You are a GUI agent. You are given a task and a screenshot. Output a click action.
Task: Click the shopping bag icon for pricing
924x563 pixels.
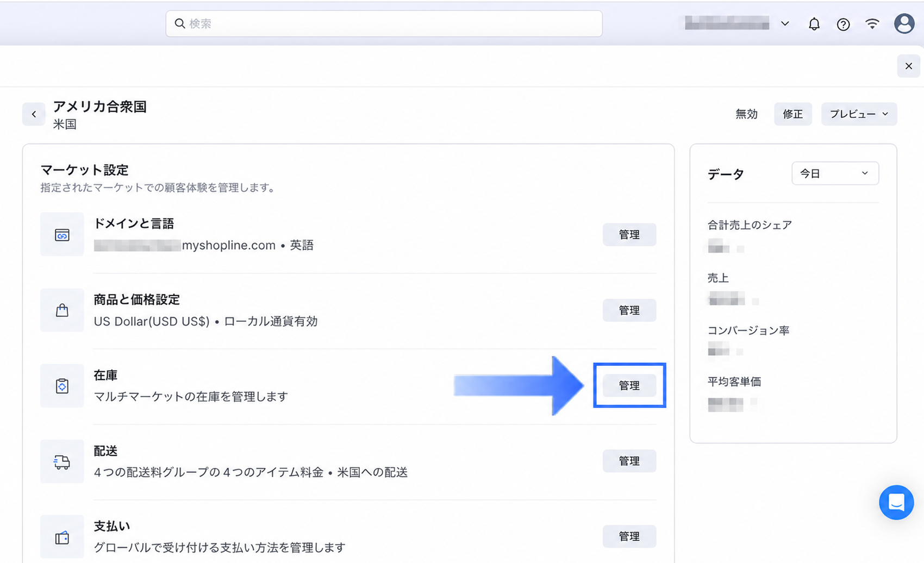click(62, 310)
